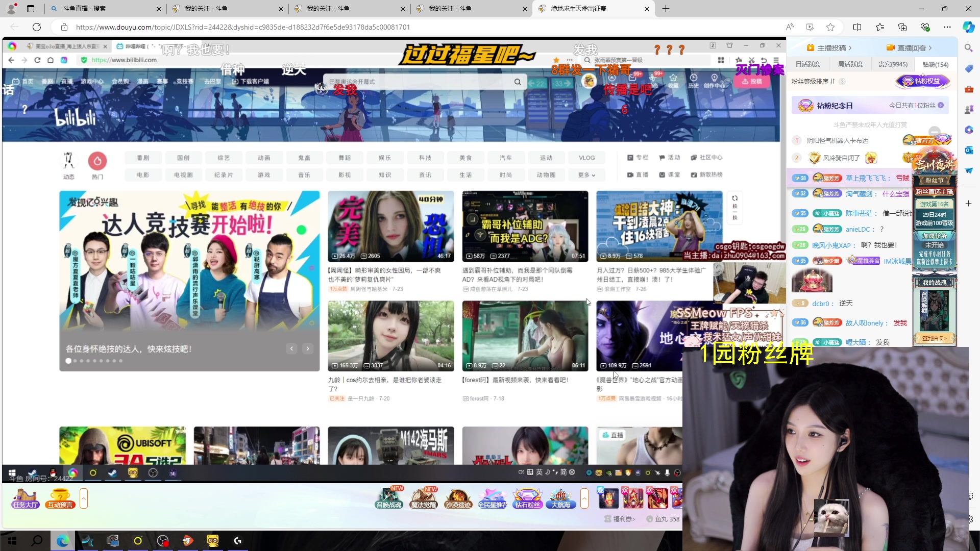Click the 鱼丸 358 balance

(x=663, y=519)
